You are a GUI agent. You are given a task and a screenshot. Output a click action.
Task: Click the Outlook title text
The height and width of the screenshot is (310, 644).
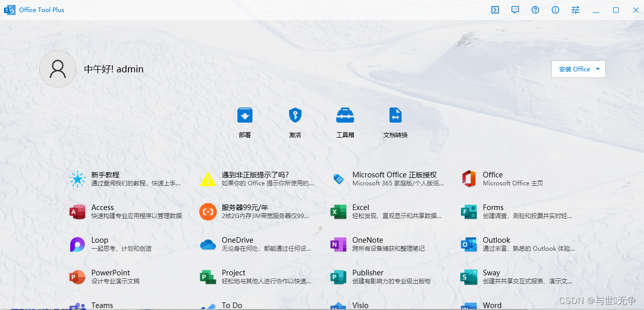pyautogui.click(x=496, y=240)
